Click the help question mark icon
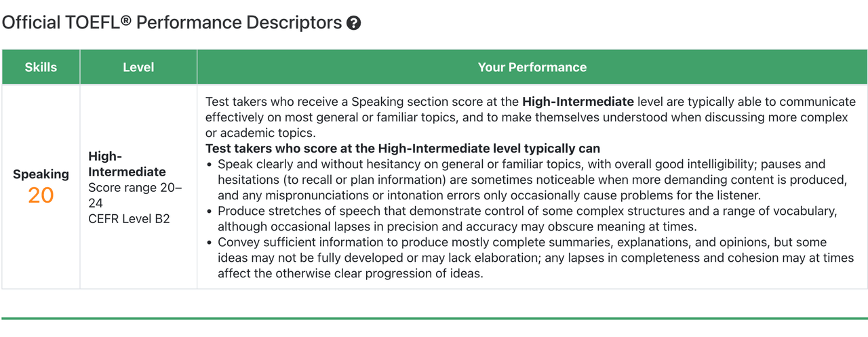This screenshot has width=868, height=337. point(353,24)
